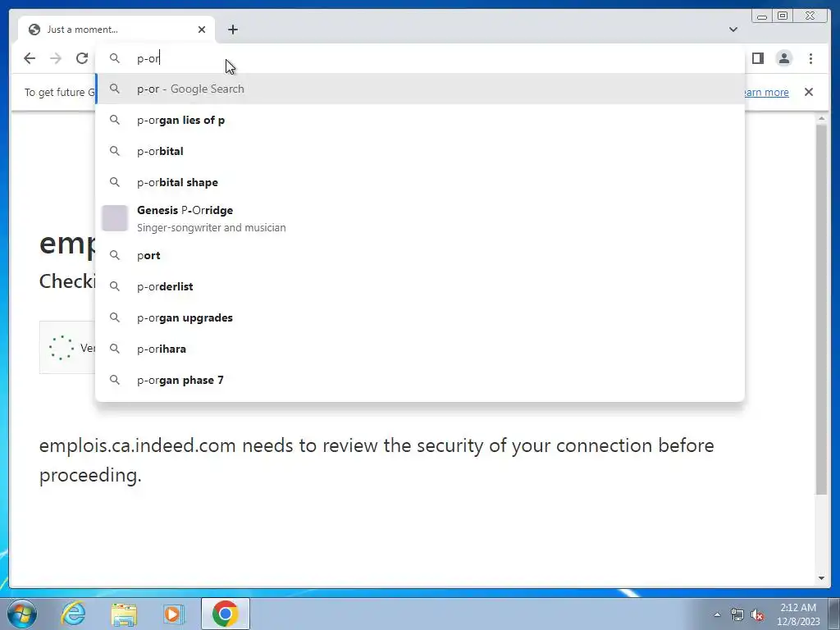The height and width of the screenshot is (630, 840).
Task: Select the 'p-orderlist' suggestion
Action: coord(420,286)
